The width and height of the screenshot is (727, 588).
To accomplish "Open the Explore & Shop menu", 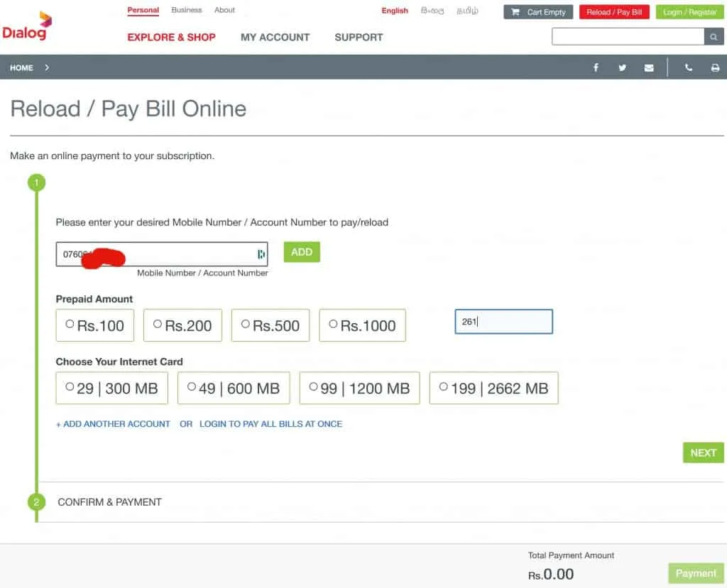I will pos(171,37).
